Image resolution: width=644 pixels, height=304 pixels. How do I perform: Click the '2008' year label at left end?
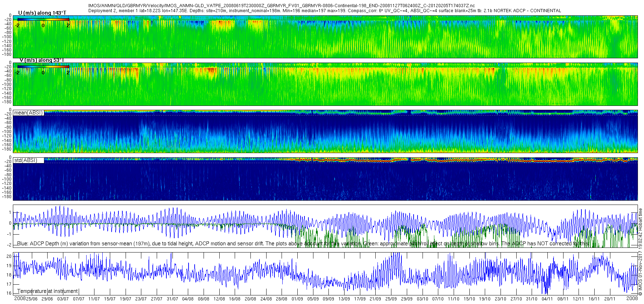(x=20, y=298)
